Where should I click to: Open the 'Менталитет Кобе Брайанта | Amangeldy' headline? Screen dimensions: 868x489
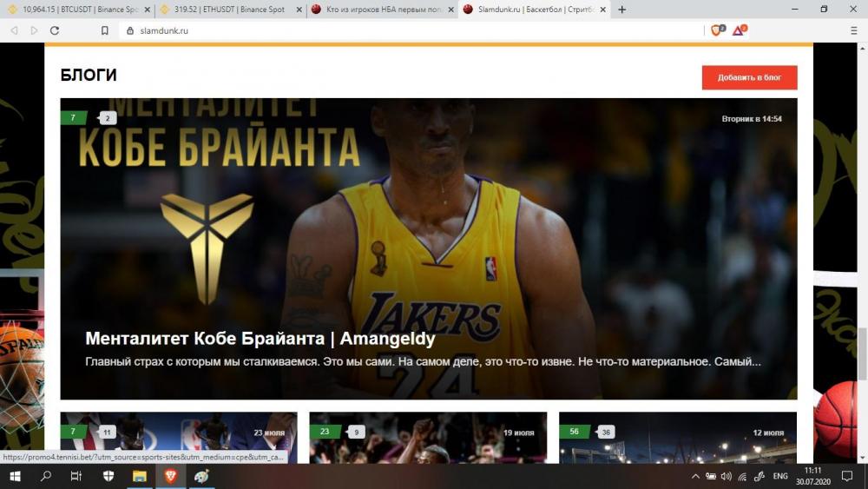(x=260, y=339)
